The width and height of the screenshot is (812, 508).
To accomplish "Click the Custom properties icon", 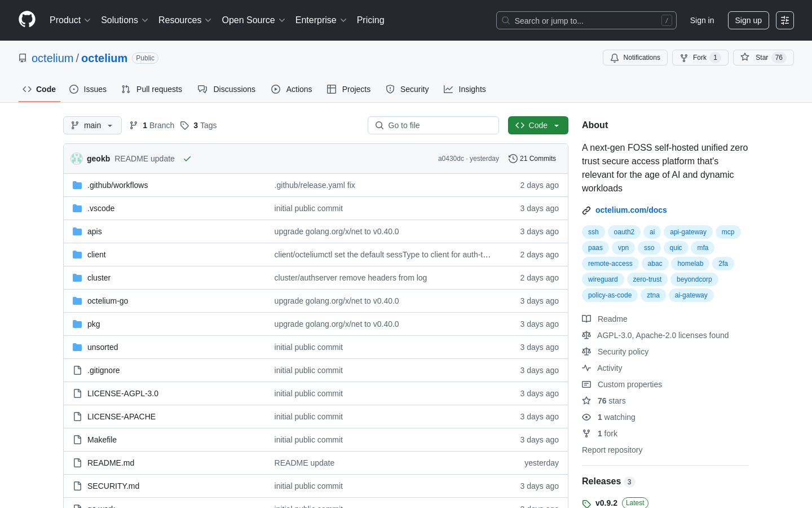I will [x=586, y=384].
